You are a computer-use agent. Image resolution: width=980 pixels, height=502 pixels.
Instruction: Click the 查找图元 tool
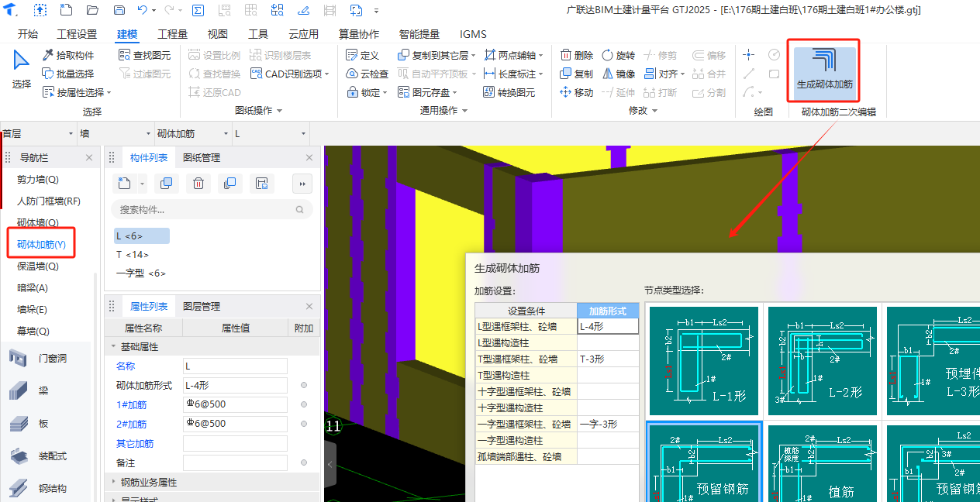click(144, 55)
